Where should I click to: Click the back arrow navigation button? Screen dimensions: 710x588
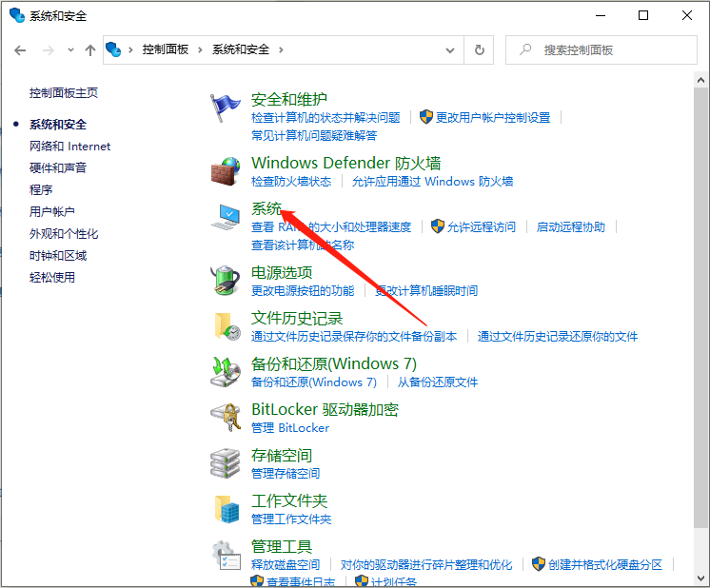point(20,49)
